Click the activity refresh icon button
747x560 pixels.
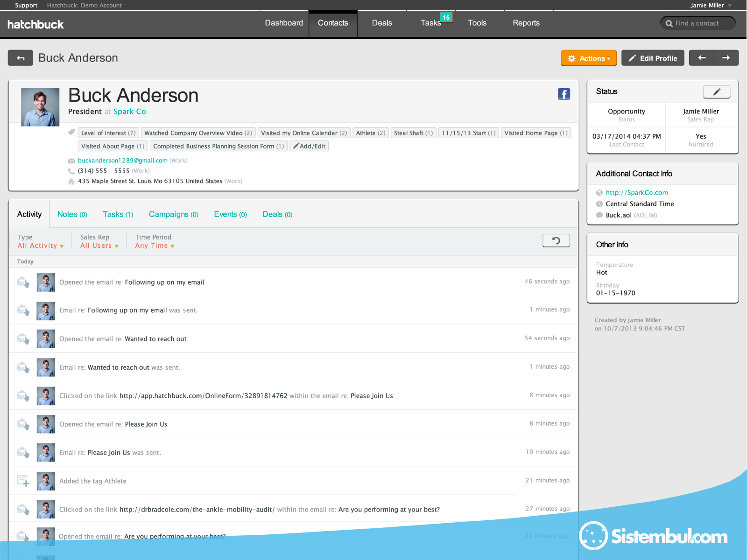click(x=556, y=240)
